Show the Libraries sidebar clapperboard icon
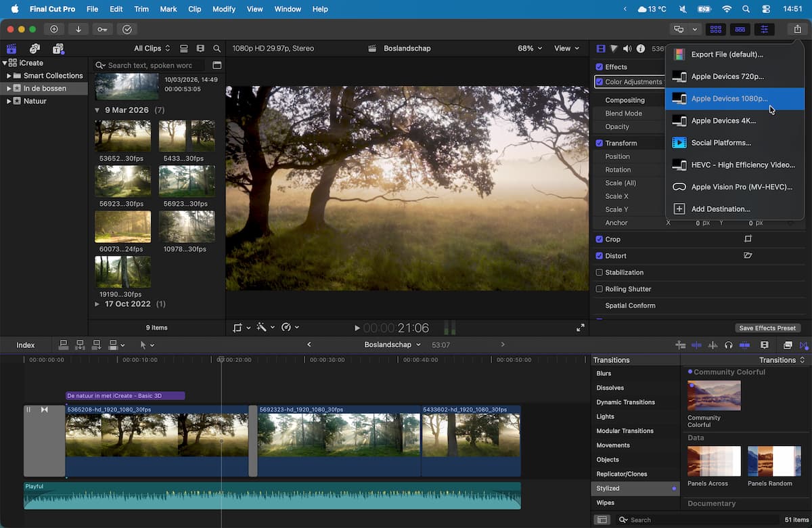Viewport: 812px width, 528px height. tap(12, 49)
